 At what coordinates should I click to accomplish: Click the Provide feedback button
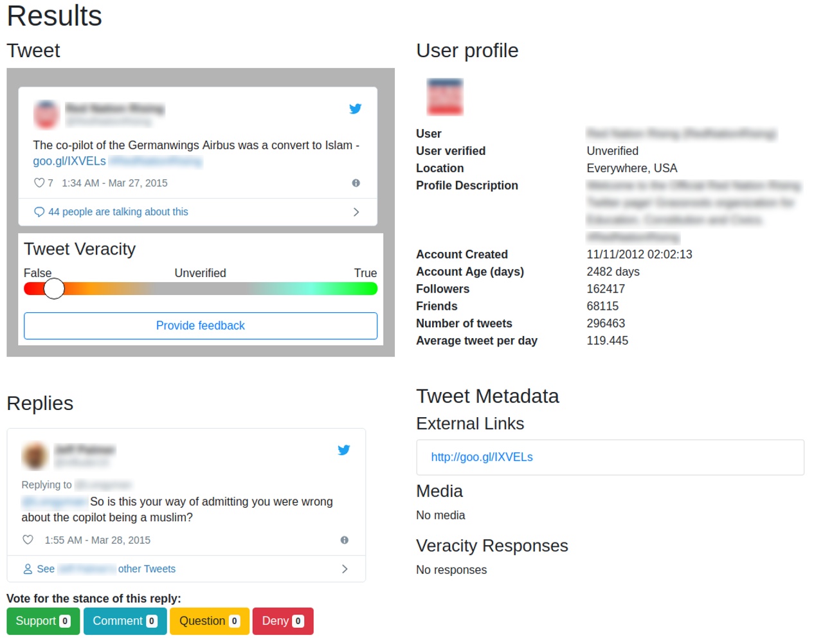tap(200, 325)
